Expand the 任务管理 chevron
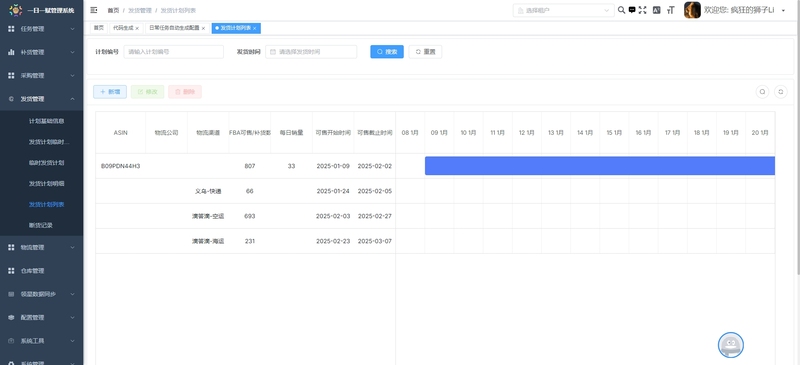Screen dimensions: 800x365 point(72,29)
